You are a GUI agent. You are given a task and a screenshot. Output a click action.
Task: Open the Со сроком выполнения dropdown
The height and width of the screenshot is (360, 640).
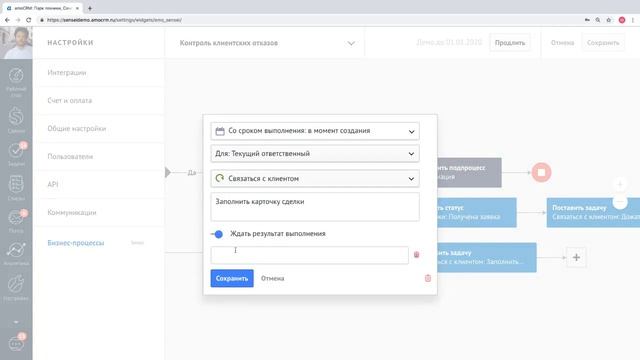coord(315,131)
